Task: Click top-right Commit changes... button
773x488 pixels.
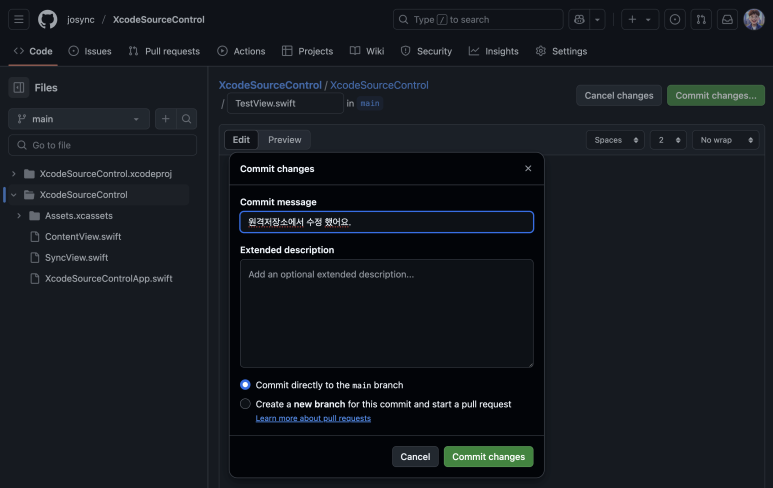Action: [x=716, y=96]
